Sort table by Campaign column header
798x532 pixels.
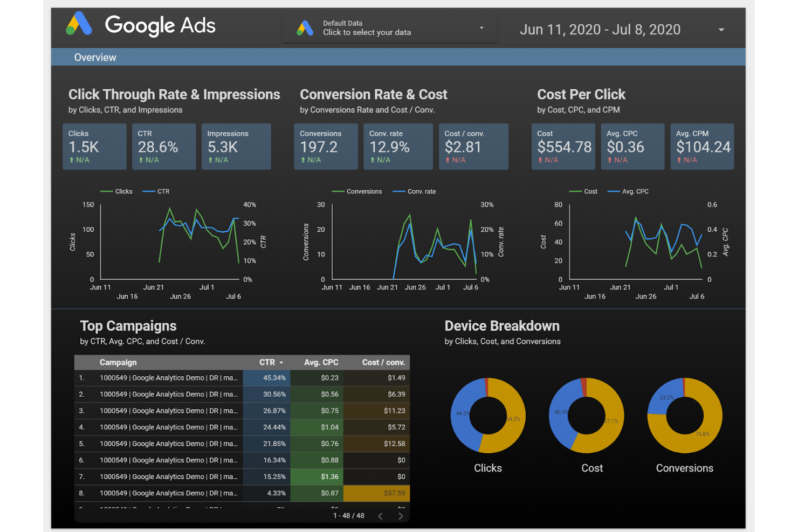[118, 362]
